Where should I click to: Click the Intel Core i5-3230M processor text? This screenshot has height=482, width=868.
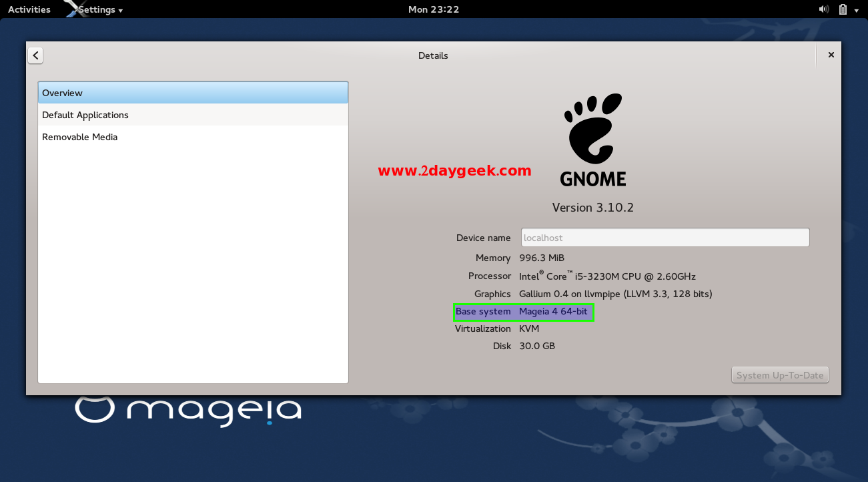607,276
